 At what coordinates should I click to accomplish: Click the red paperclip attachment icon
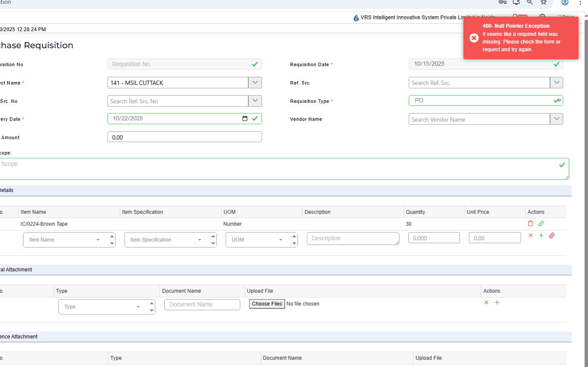click(552, 236)
